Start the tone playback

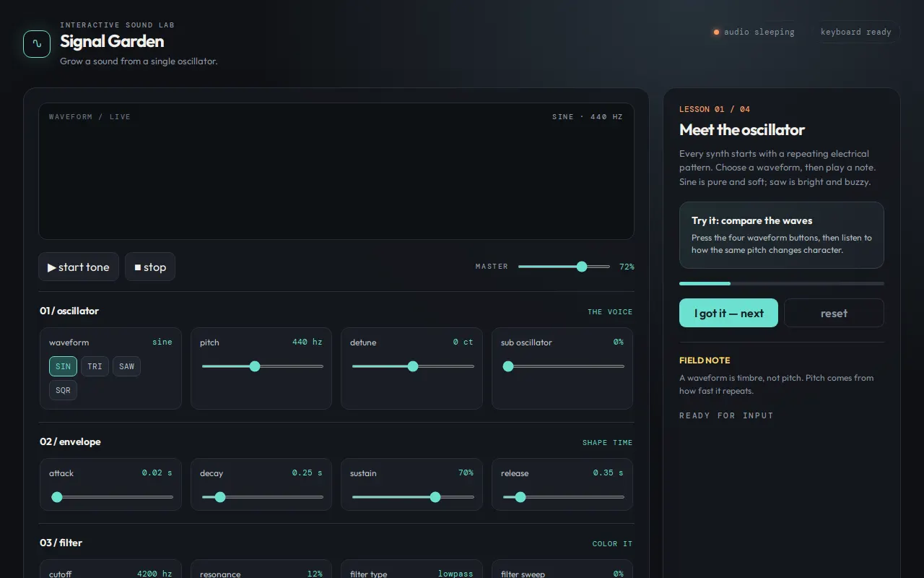(79, 267)
